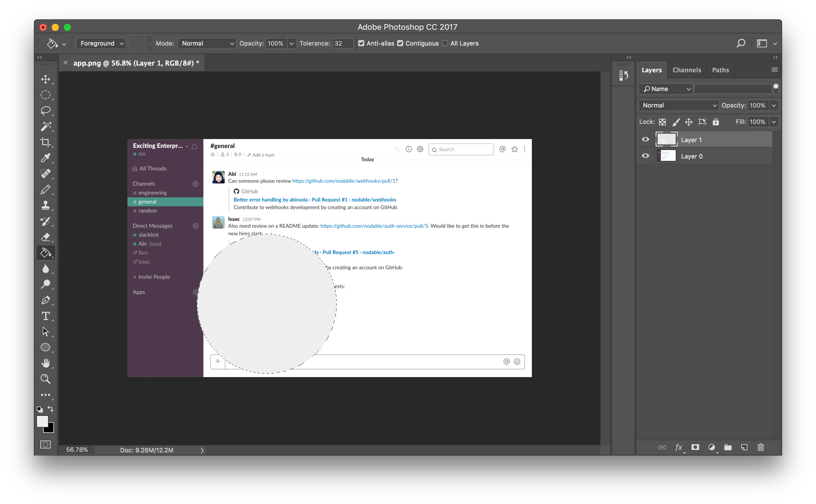The height and width of the screenshot is (504, 816).
Task: Open the layer Opacity dropdown arrow
Action: pos(774,105)
